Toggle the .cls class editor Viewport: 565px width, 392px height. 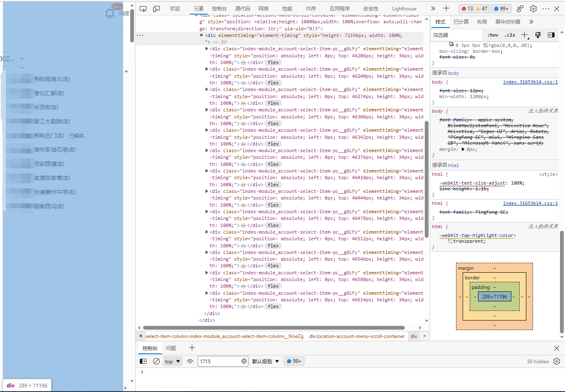(x=510, y=35)
